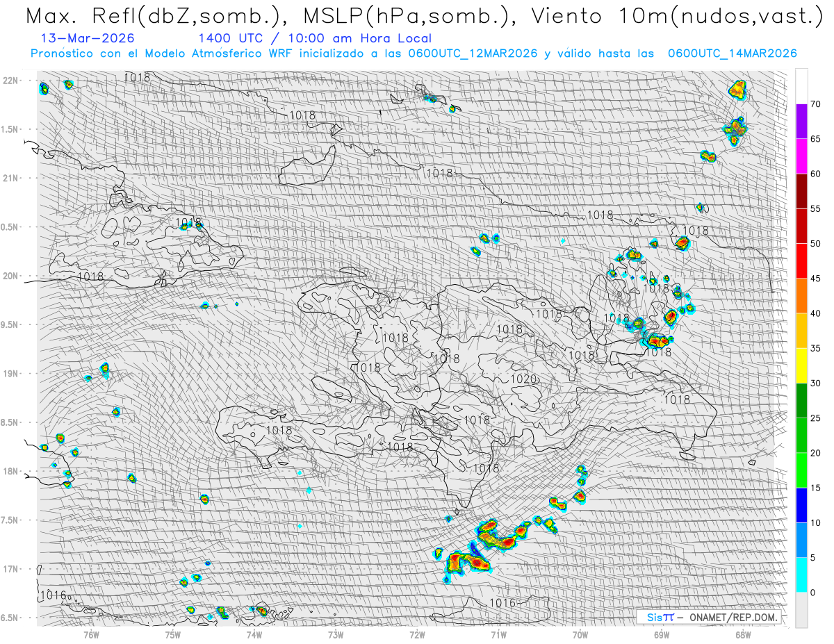Click the '70' value on the colorbar
Viewport: 834px width, 644px height.
816,104
